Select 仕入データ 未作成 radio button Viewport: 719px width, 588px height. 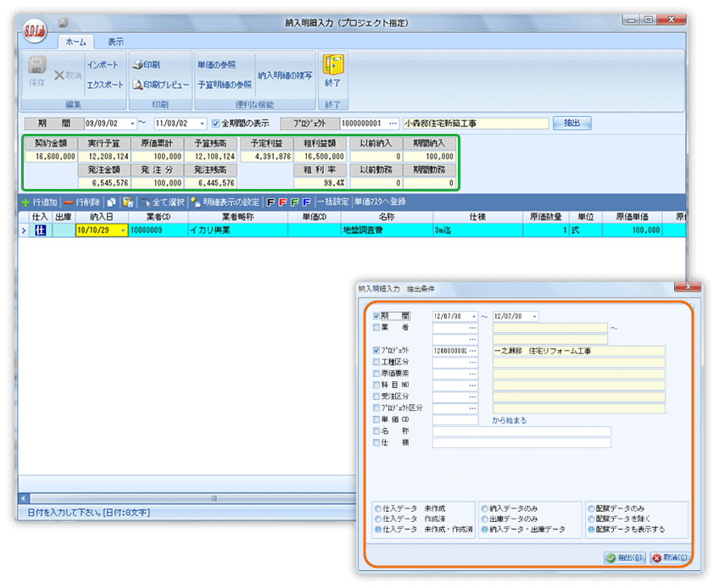pyautogui.click(x=378, y=508)
